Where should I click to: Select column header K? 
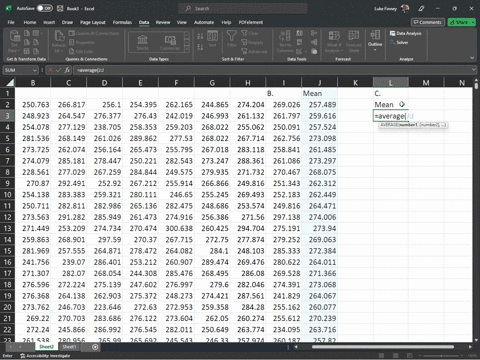[x=355, y=82]
